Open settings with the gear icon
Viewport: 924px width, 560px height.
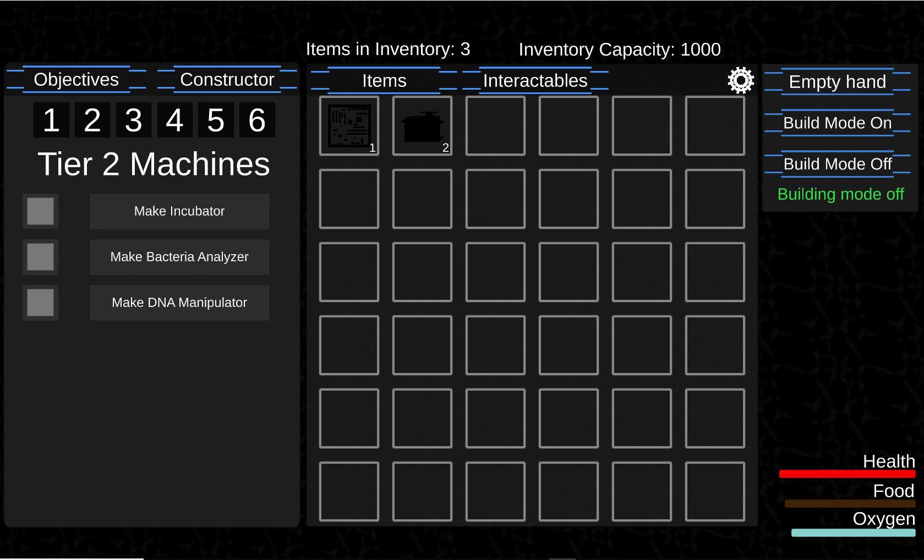point(741,80)
